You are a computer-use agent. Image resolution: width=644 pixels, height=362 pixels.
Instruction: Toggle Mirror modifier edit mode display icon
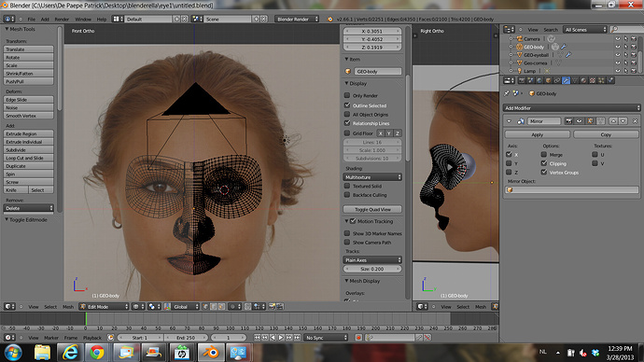click(x=590, y=121)
